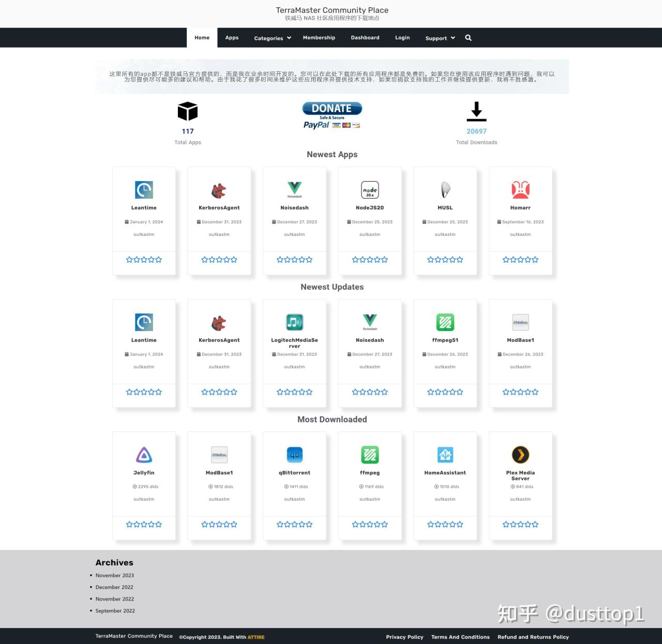Screen dimensions: 662x644
Task: Click outkastm author under Homarr
Action: [x=520, y=234]
